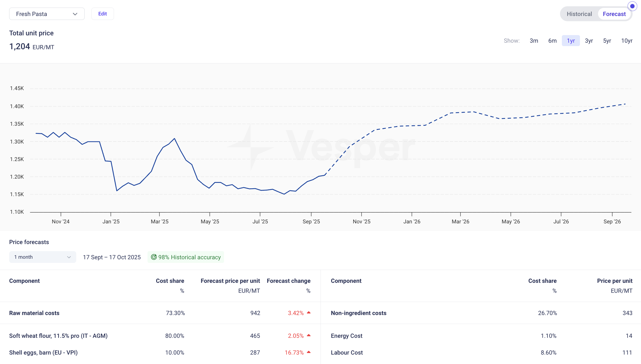Click red up arrow beside 3.42%
Screen dimensions: 641x364
[x=309, y=313]
